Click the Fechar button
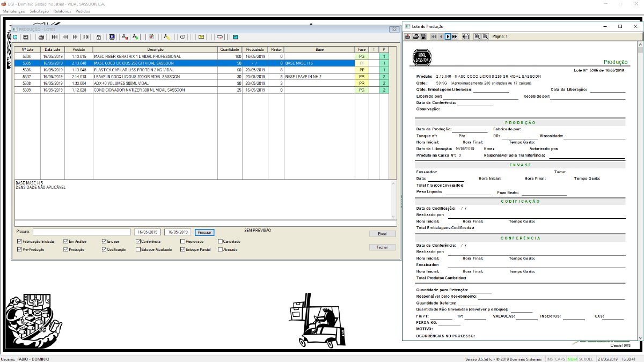 (382, 247)
